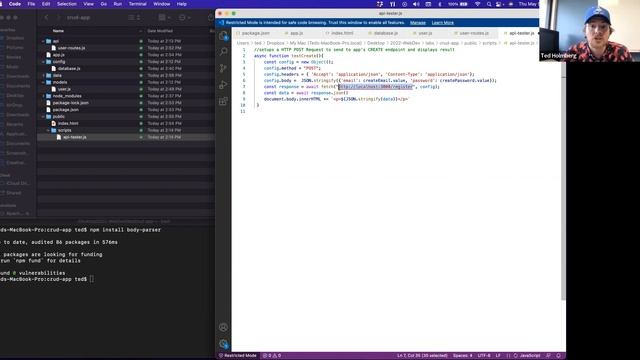The height and width of the screenshot is (360, 640).
Task: Switch to the database.js editor tab
Action: click(385, 33)
